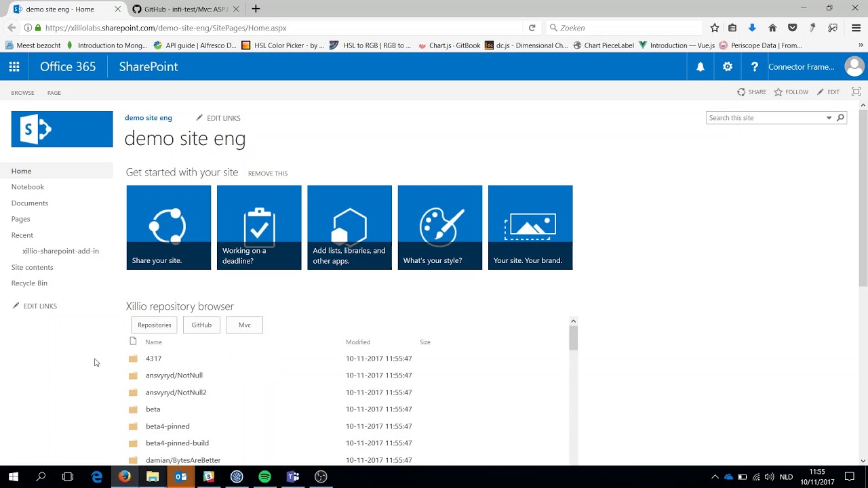Click the Repositories breadcrumb button
The image size is (868, 488).
pos(155,325)
